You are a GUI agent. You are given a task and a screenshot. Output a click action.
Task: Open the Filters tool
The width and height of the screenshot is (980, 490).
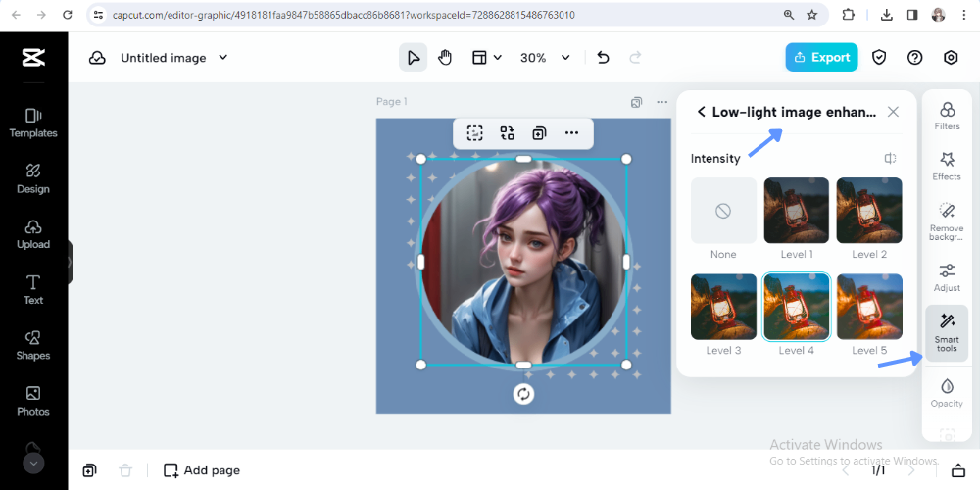(947, 116)
